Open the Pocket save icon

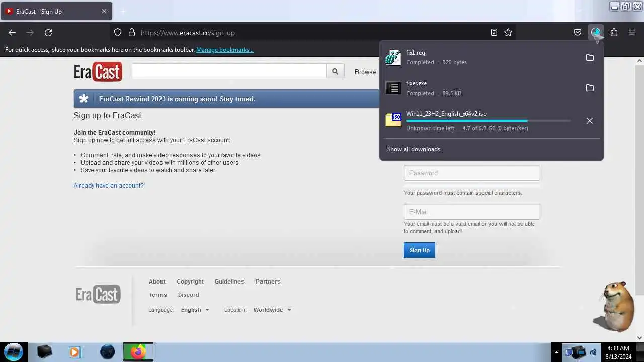578,33
